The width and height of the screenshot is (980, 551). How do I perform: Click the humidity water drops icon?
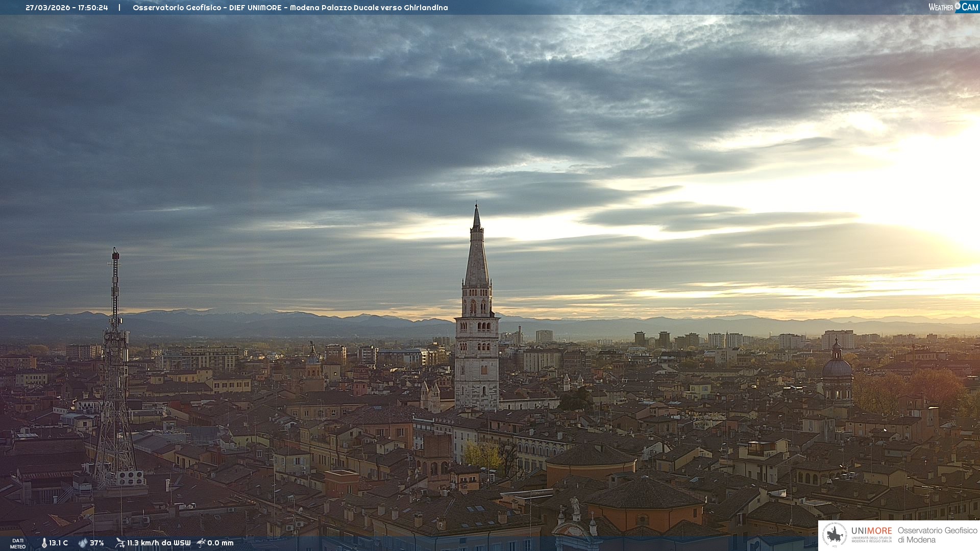[x=83, y=543]
